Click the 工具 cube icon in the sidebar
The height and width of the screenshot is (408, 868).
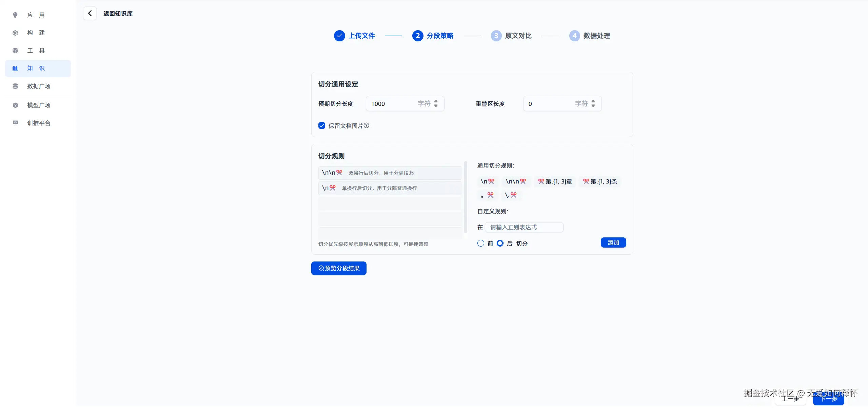pos(15,51)
